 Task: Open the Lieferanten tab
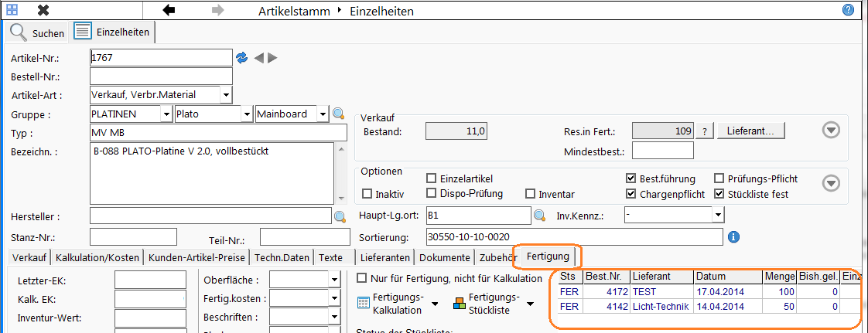point(385,257)
